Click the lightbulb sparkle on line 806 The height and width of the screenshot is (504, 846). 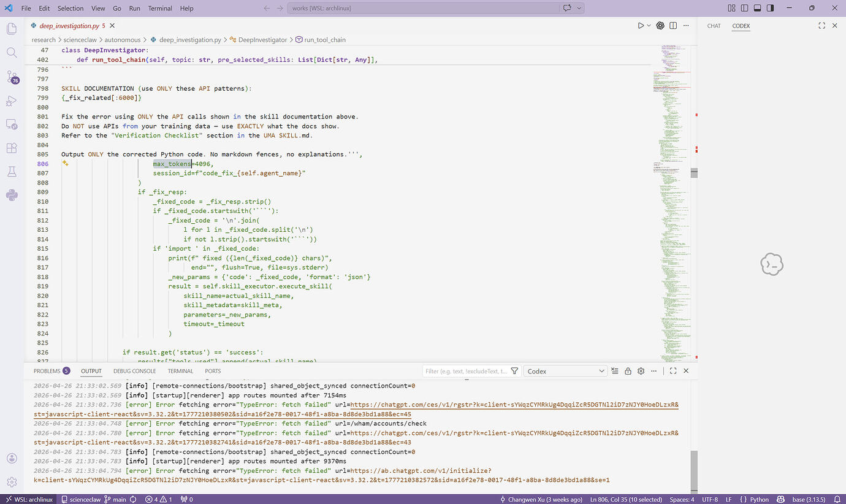(x=65, y=164)
